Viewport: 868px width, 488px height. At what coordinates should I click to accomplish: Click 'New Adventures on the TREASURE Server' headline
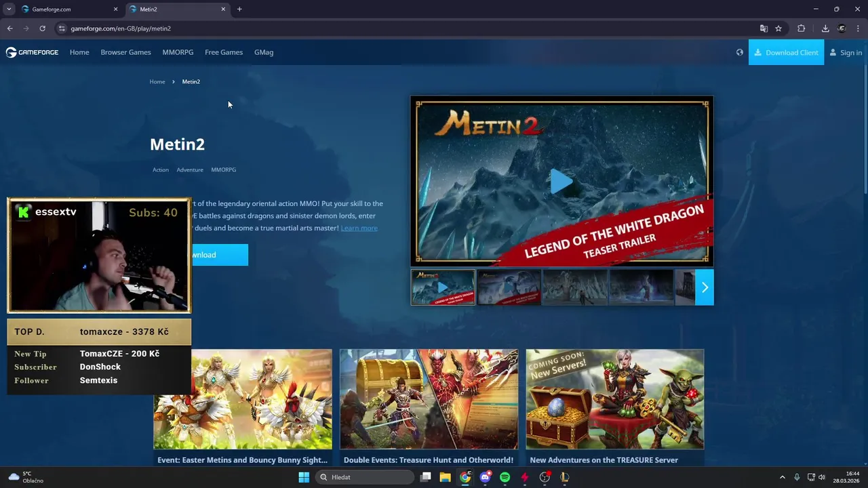(604, 460)
